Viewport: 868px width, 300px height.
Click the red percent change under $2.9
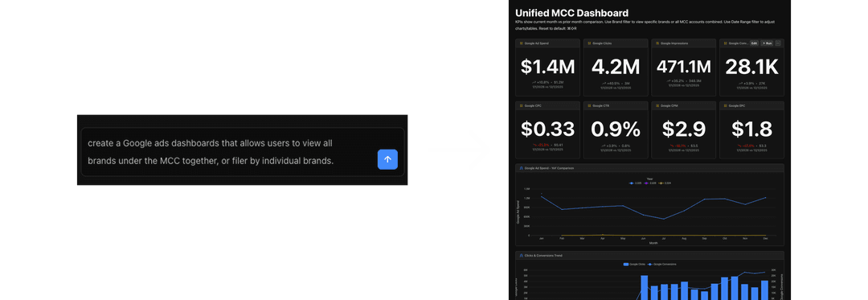pos(678,146)
